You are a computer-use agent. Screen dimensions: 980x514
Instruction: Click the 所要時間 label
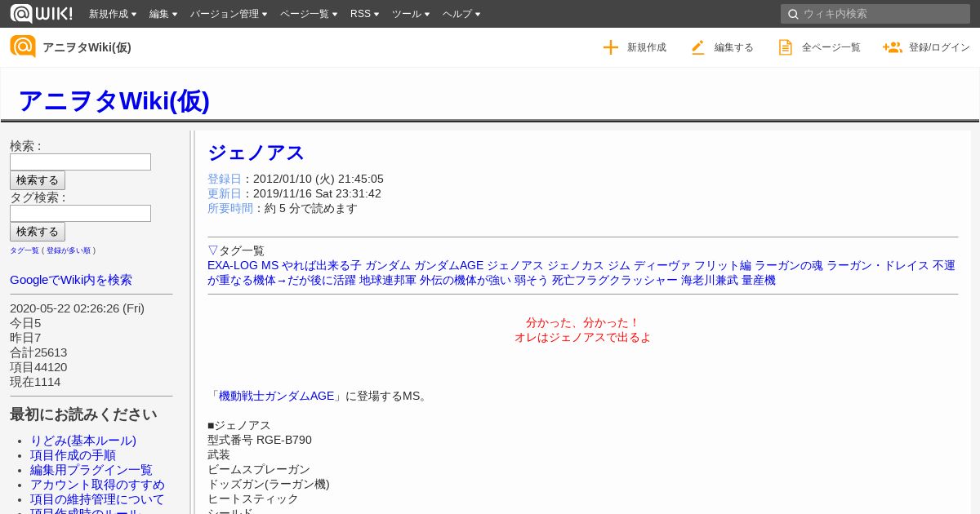pyautogui.click(x=230, y=208)
